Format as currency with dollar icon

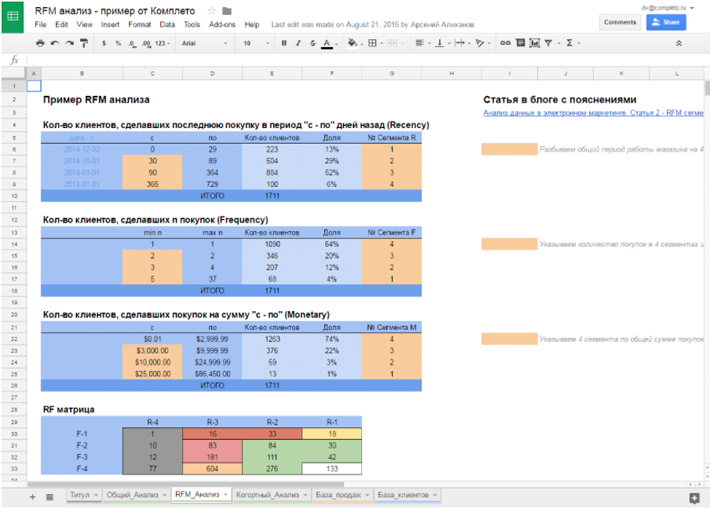(104, 43)
